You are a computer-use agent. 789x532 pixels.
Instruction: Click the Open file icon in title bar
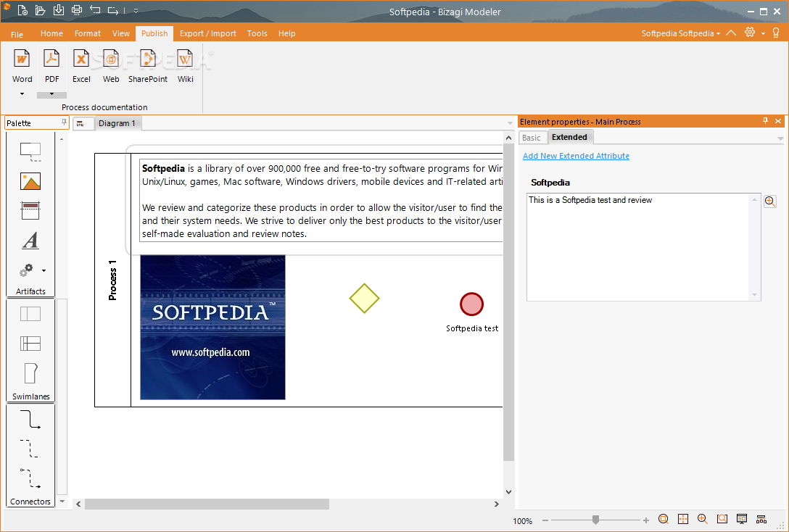[x=41, y=10]
